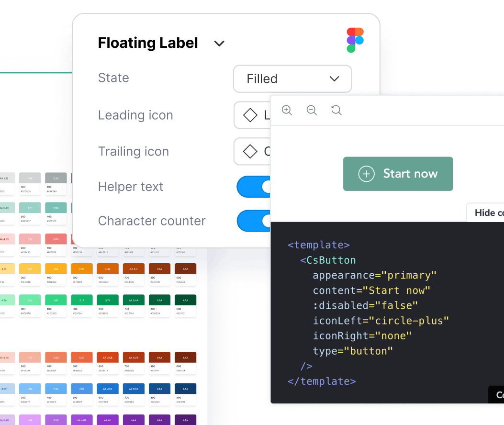Click the green Start now button
Viewport: 504px width, 425px height.
click(398, 174)
